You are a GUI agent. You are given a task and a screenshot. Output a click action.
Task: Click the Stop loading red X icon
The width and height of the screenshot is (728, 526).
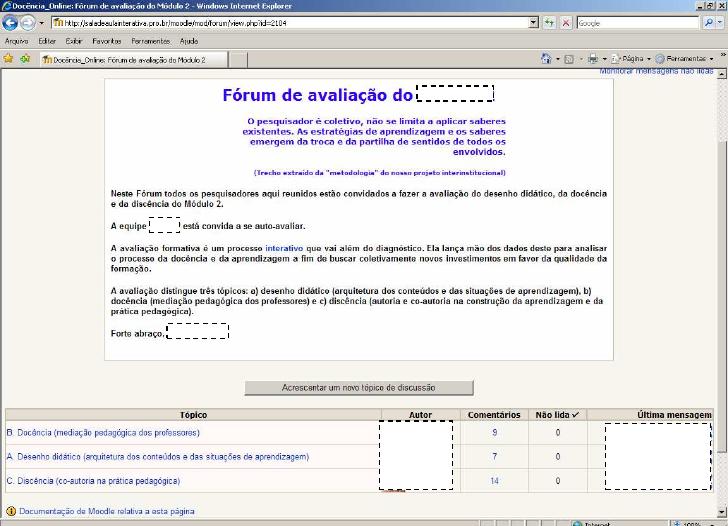pyautogui.click(x=566, y=22)
